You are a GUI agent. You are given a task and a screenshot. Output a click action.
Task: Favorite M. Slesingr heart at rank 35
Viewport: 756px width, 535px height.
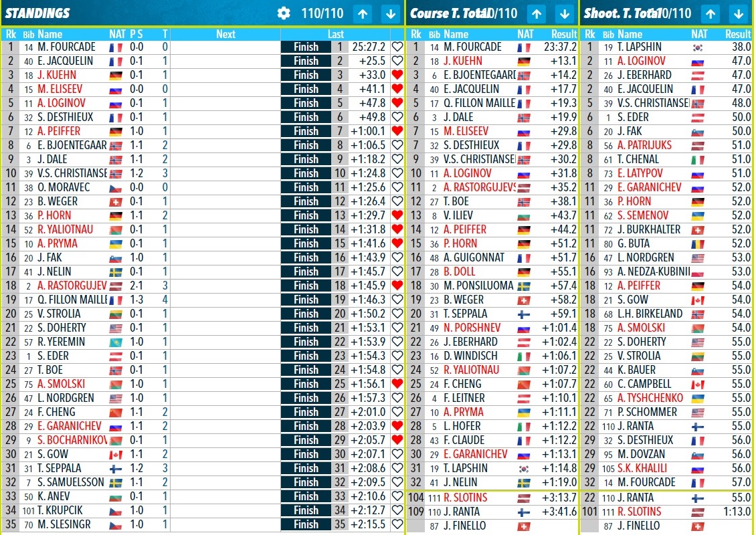397,524
